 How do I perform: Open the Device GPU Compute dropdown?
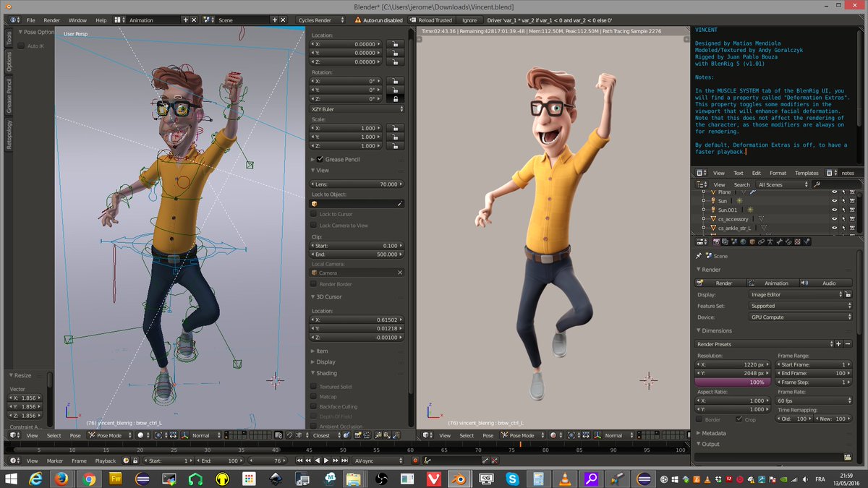(800, 317)
